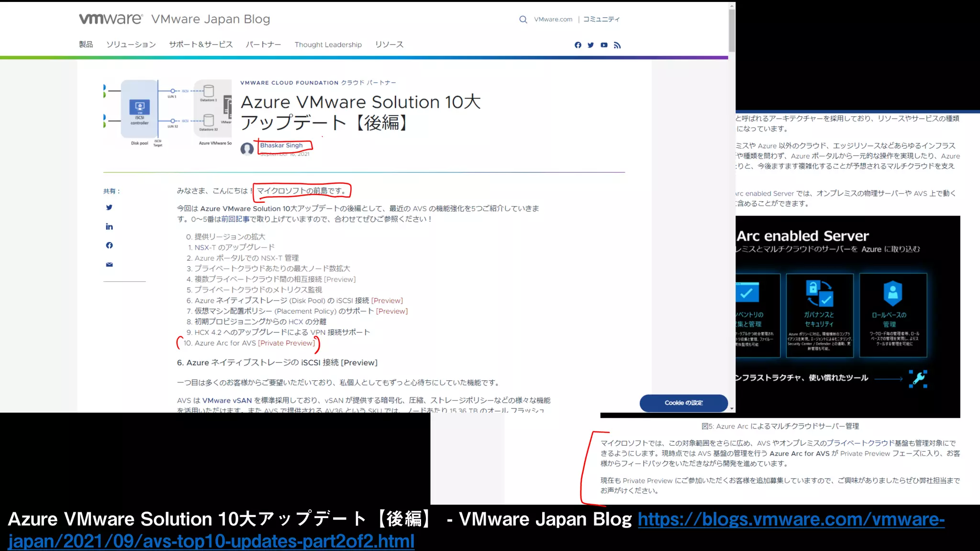Click the wrench tools icon in Arc slide

(918, 379)
